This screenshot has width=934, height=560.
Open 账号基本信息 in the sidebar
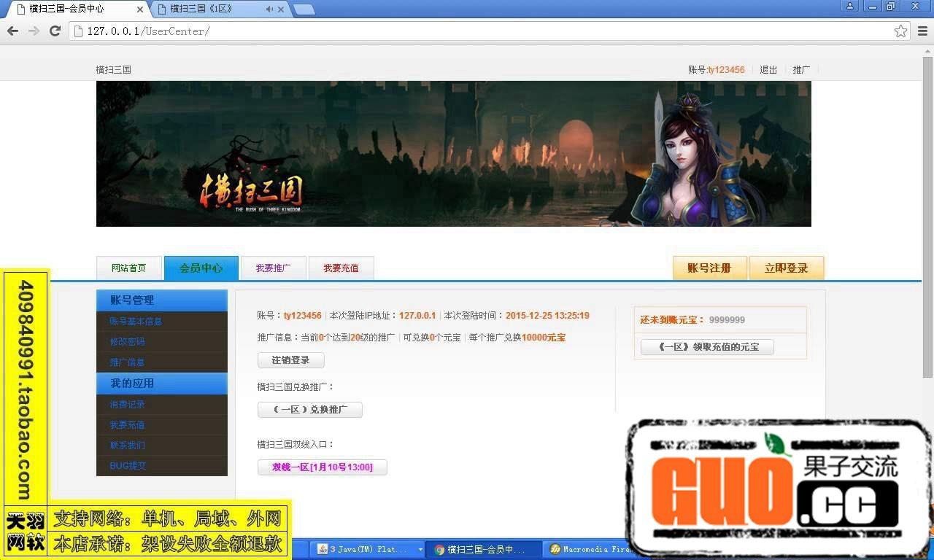(136, 322)
